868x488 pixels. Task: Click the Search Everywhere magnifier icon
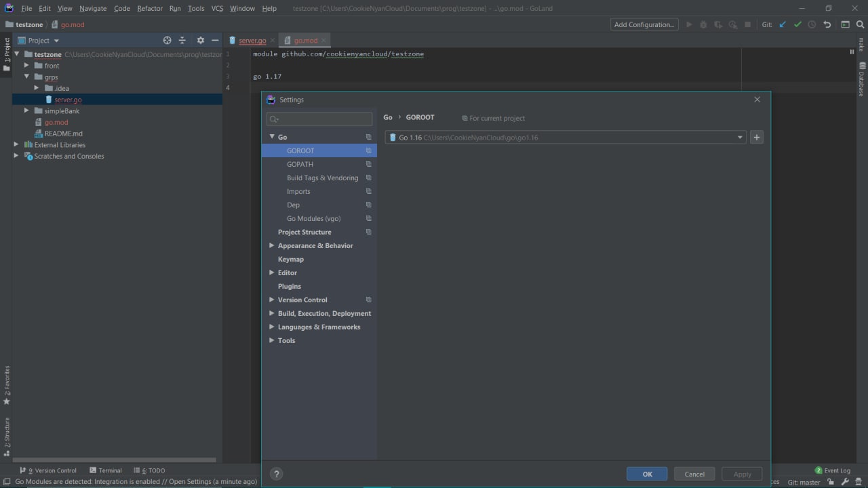(860, 24)
